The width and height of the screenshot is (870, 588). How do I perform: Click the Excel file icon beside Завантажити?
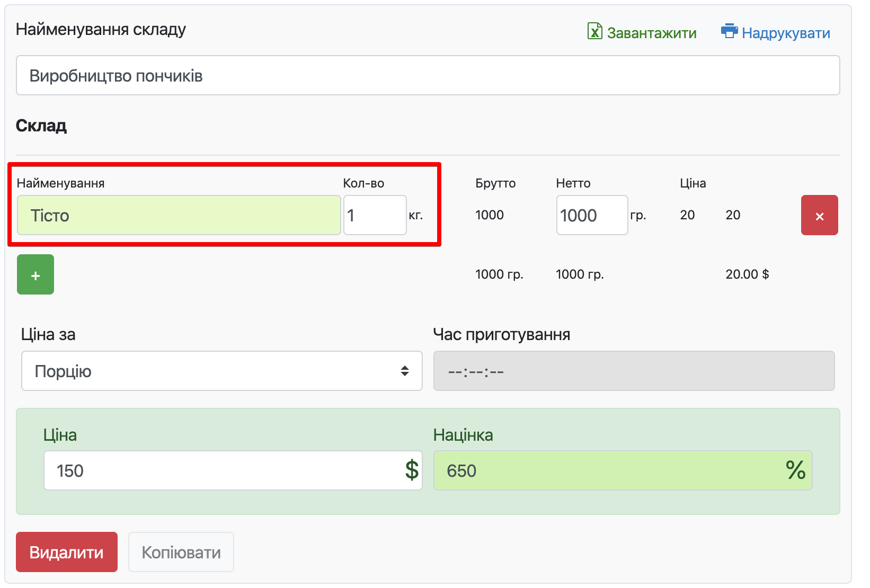(x=594, y=31)
